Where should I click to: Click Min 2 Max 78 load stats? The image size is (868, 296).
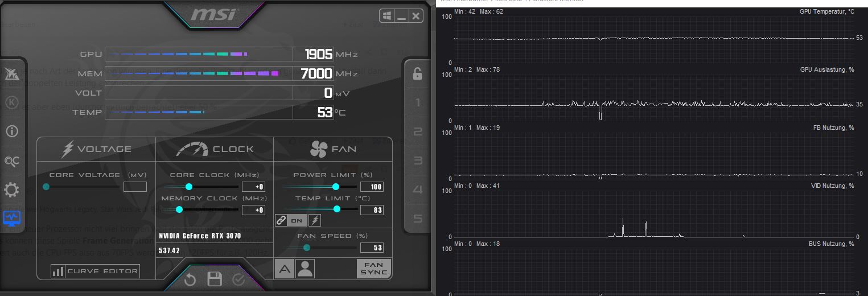[x=477, y=69]
